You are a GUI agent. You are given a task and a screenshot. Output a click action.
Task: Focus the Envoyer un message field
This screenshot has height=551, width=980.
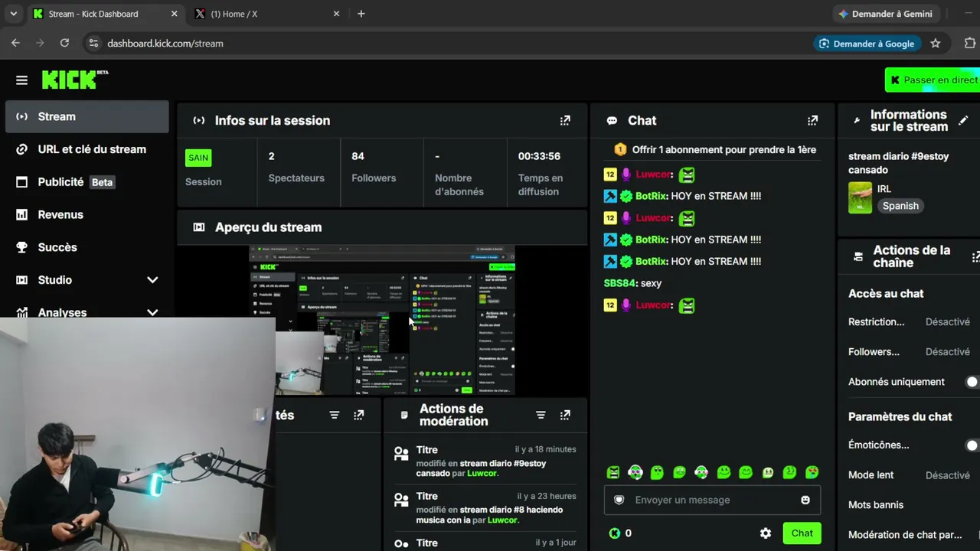click(x=712, y=500)
